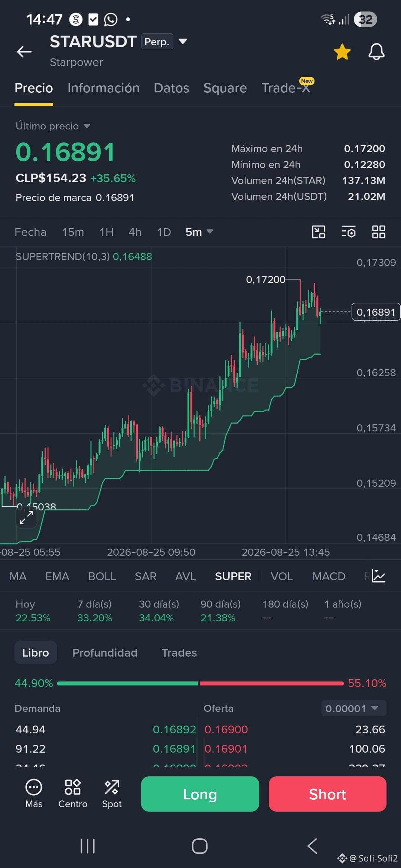Open the chart drawing tools icon
This screenshot has width=401, height=868.
(319, 232)
